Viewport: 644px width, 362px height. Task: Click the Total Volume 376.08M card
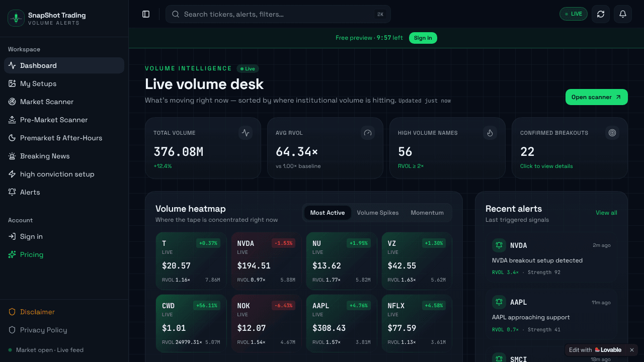click(203, 148)
